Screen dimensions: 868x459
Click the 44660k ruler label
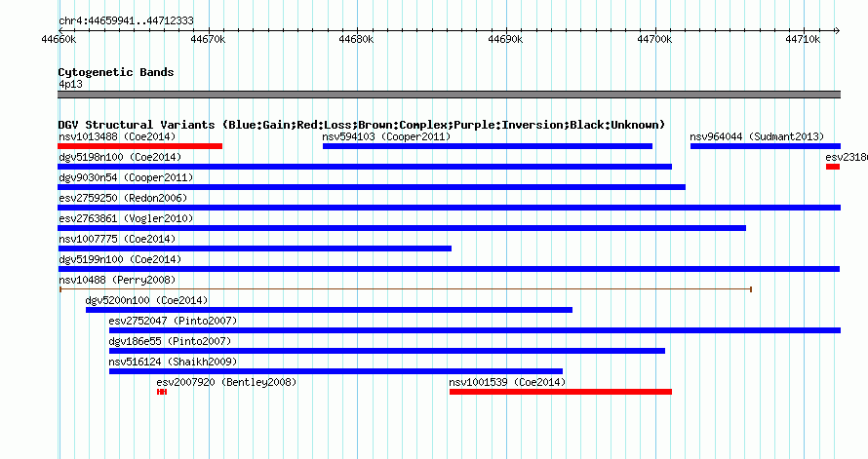(59, 39)
